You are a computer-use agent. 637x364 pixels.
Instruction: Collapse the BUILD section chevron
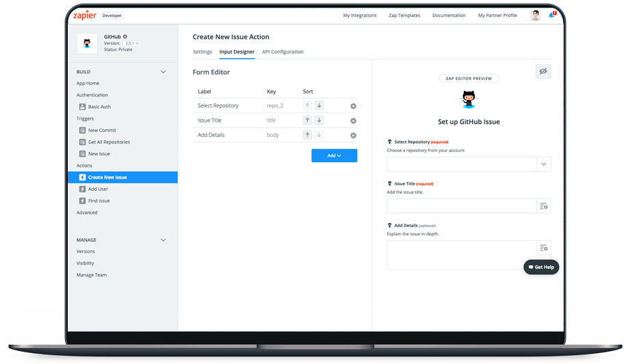(x=164, y=72)
